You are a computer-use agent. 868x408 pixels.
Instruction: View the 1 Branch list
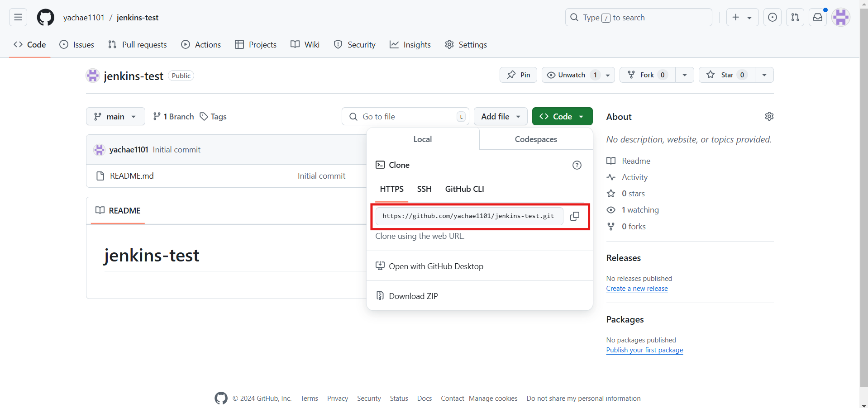[173, 116]
